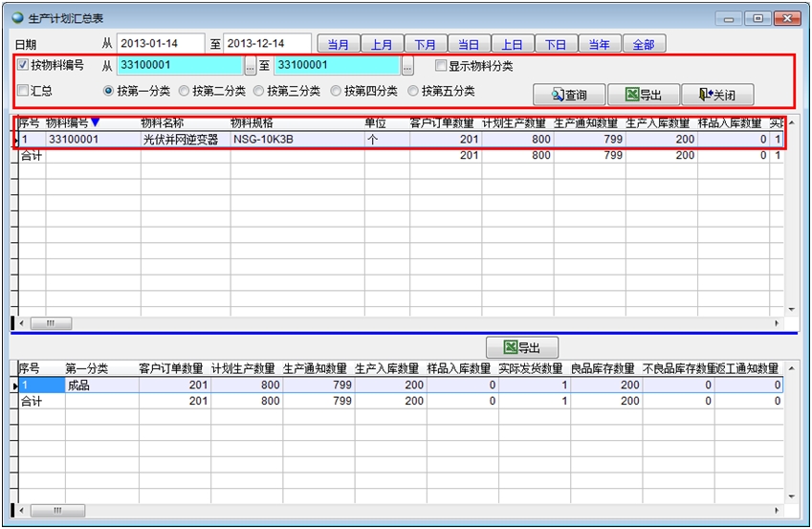This screenshot has height=529, width=812.
Task: Select the 成品 row in lower table
Action: tap(78, 386)
